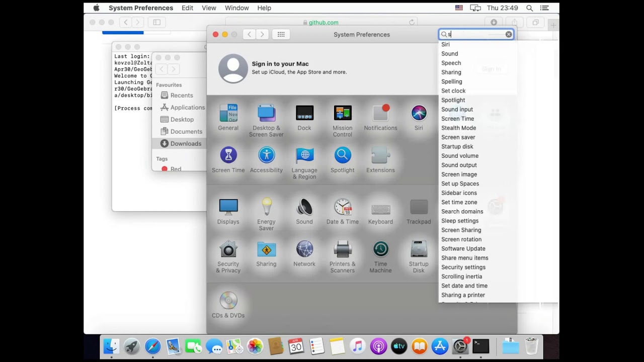Open Printers & Scanners preferences
Screen dimensions: 644x362
[x=343, y=249]
